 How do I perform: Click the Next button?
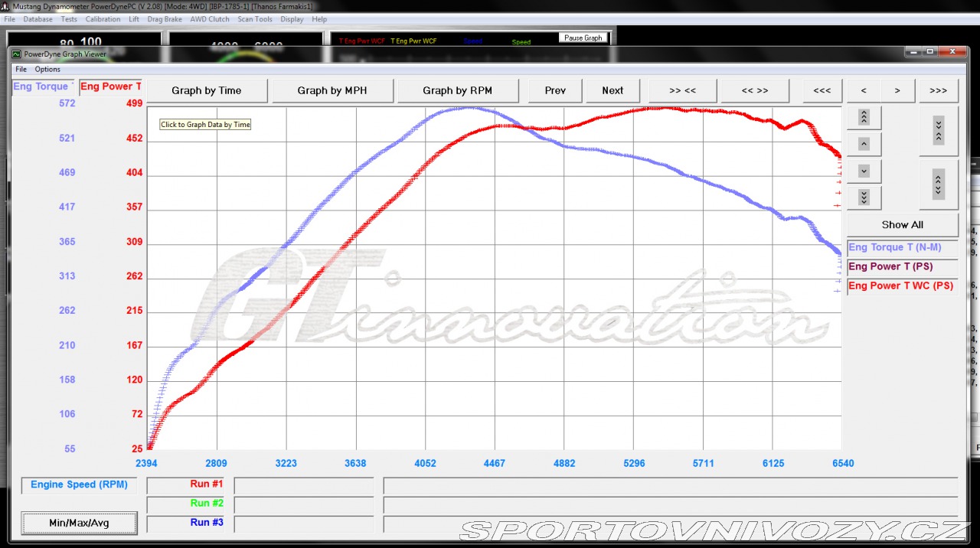click(612, 90)
